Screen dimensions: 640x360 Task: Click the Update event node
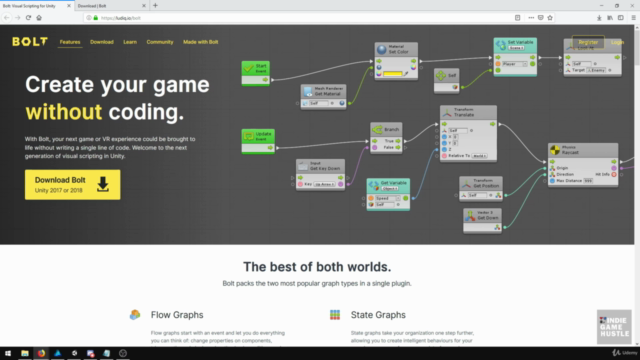click(x=258, y=141)
